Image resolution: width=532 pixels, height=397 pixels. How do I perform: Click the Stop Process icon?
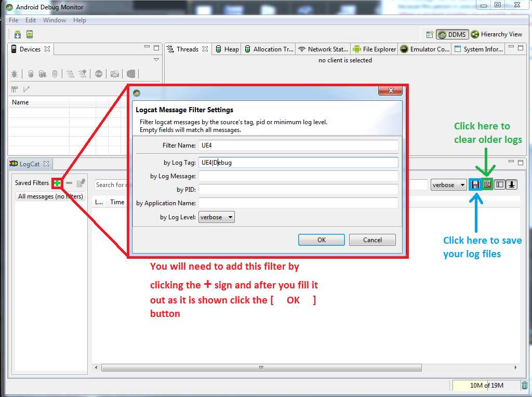pos(99,74)
